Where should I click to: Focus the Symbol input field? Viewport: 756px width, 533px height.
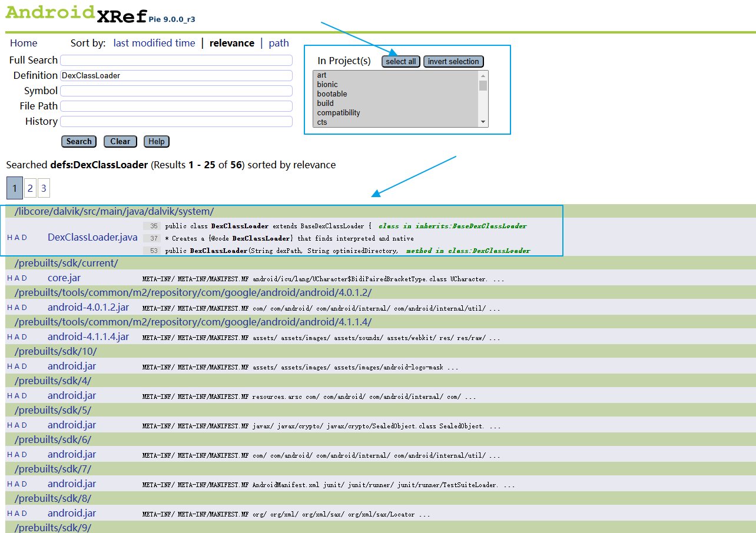[x=177, y=91]
